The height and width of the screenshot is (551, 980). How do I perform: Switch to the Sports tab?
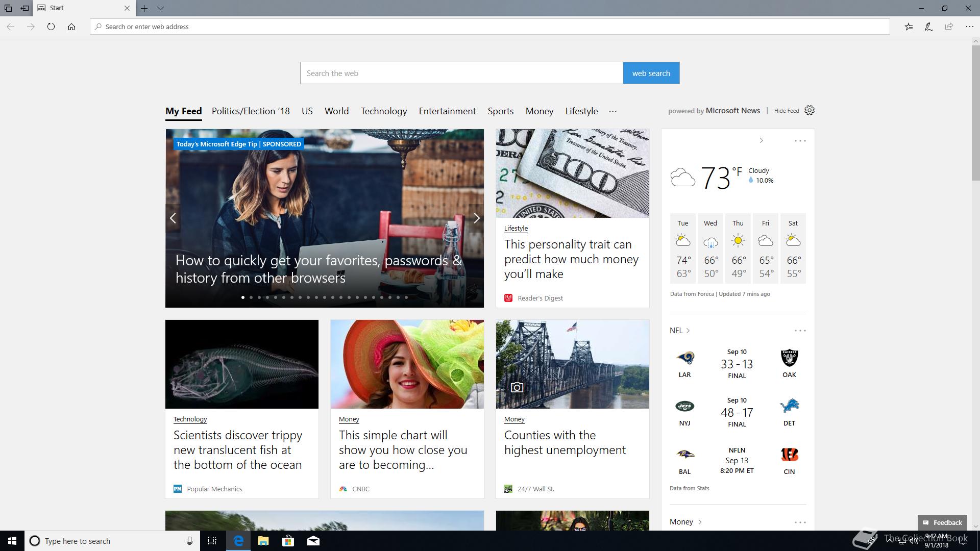(500, 111)
